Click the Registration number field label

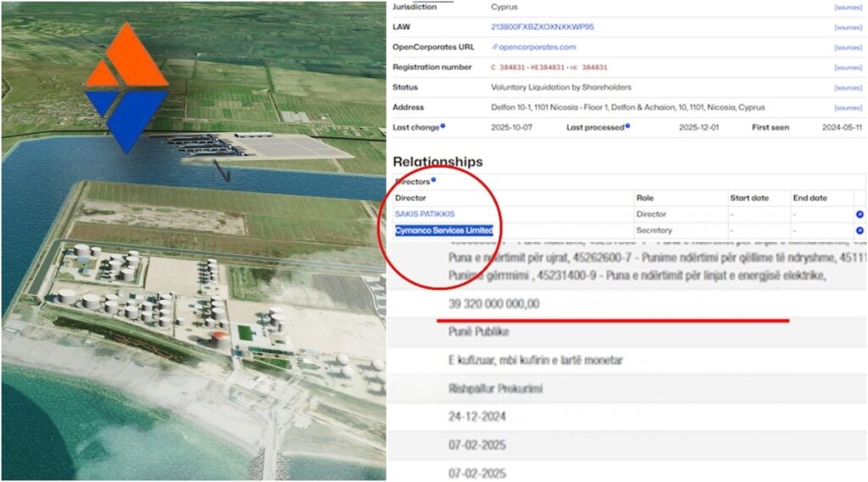[431, 67]
